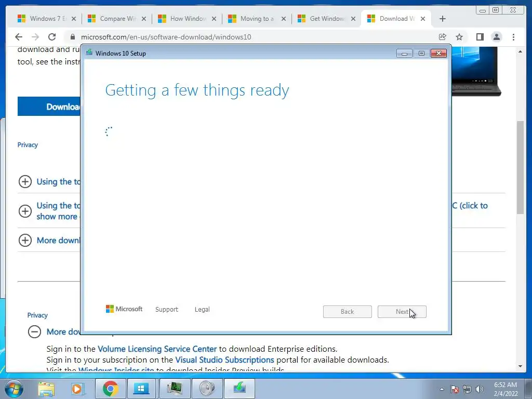Open the Windows Start orb
Image resolution: width=532 pixels, height=399 pixels.
tap(14, 389)
